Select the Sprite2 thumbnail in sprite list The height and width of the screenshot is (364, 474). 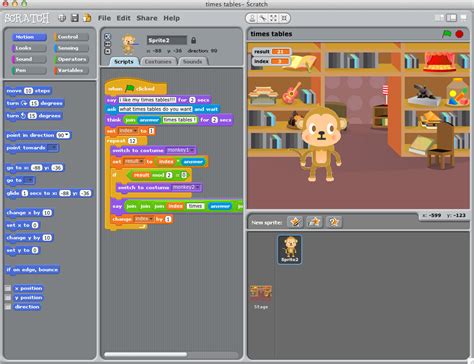click(290, 249)
